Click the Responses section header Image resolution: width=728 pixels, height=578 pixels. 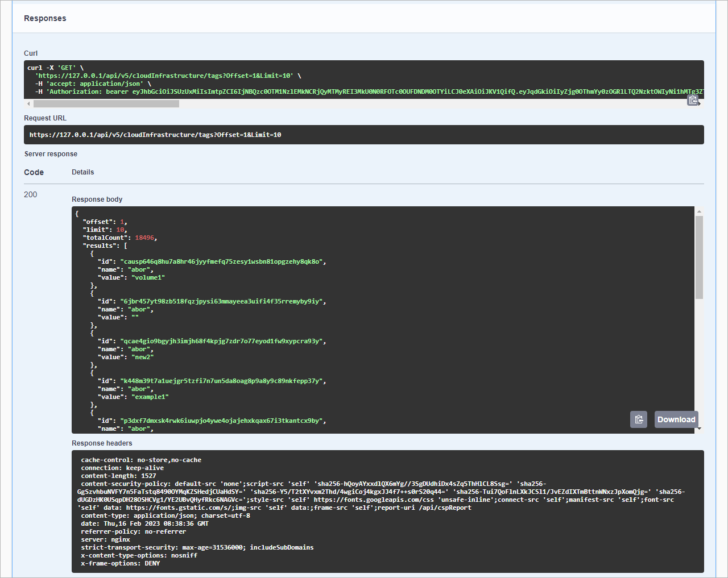point(45,18)
